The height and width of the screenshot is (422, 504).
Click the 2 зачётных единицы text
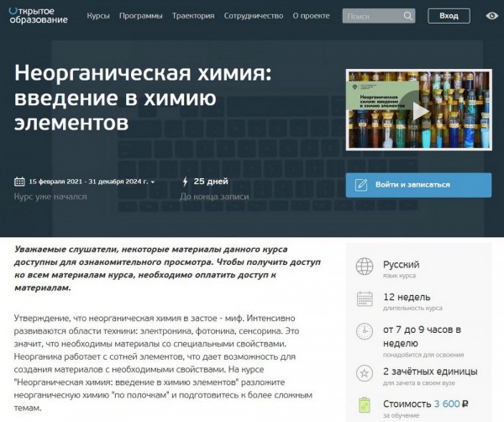point(430,372)
